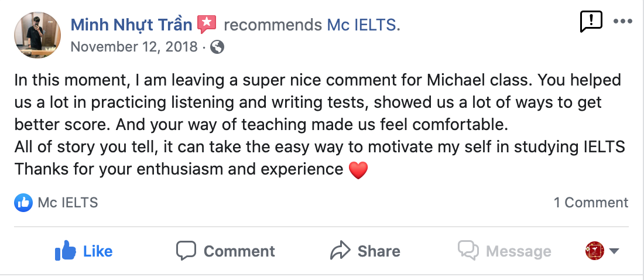Click the report post icon with exclamation mark
This screenshot has height=280, width=644.
pos(591,22)
